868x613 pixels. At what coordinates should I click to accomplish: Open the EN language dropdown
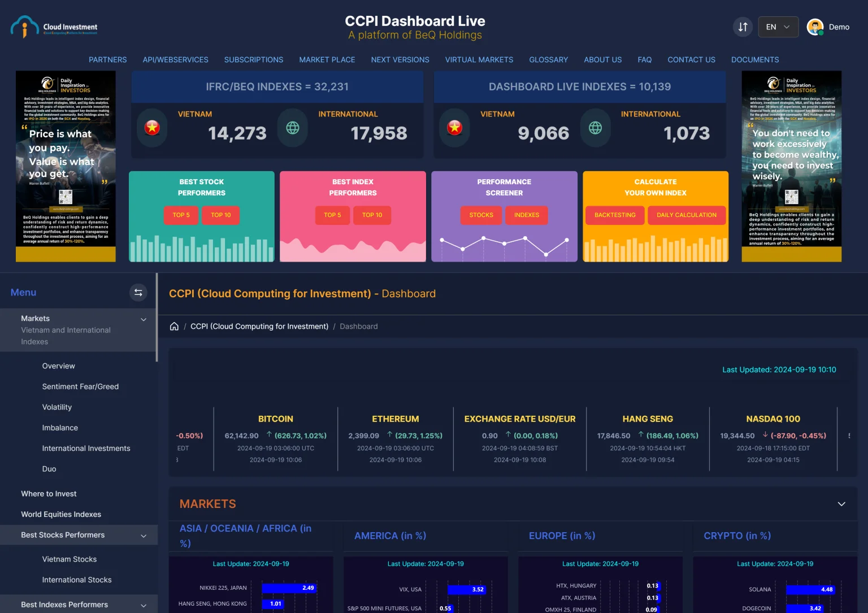(778, 27)
